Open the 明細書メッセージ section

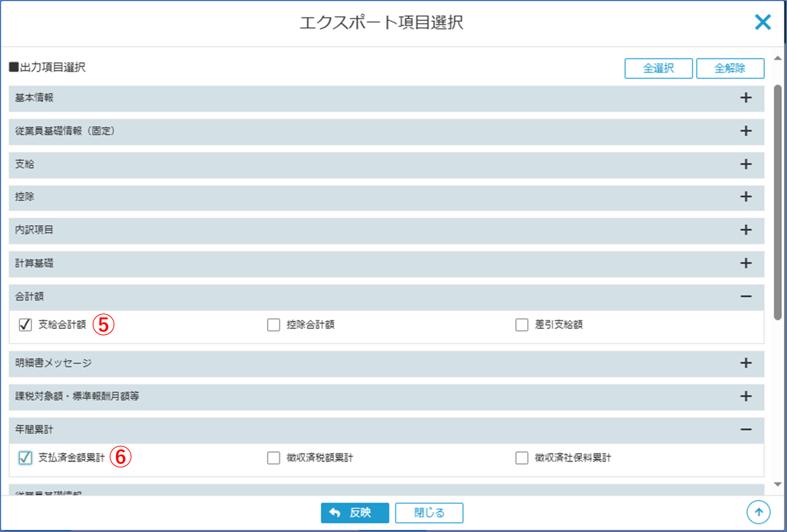pyautogui.click(x=746, y=363)
